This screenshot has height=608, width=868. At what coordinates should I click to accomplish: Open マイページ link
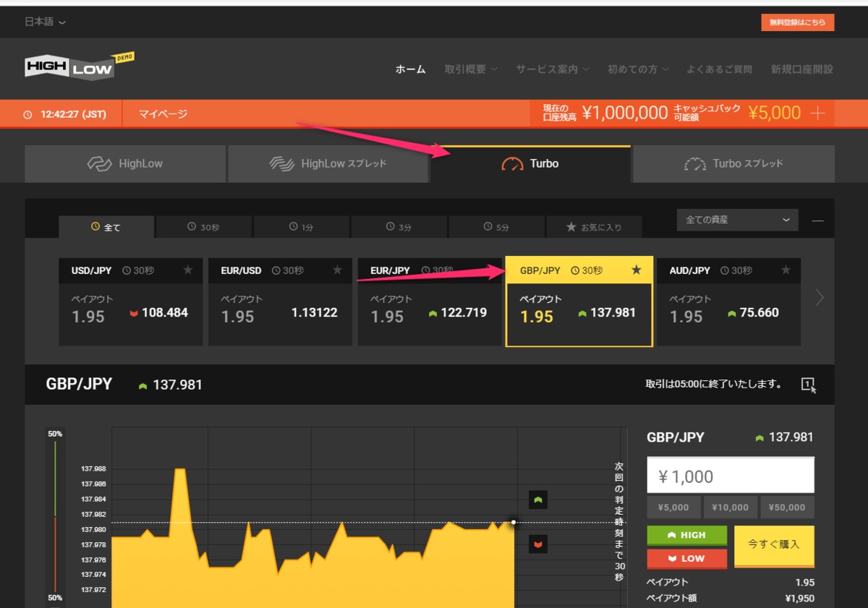pos(163,114)
